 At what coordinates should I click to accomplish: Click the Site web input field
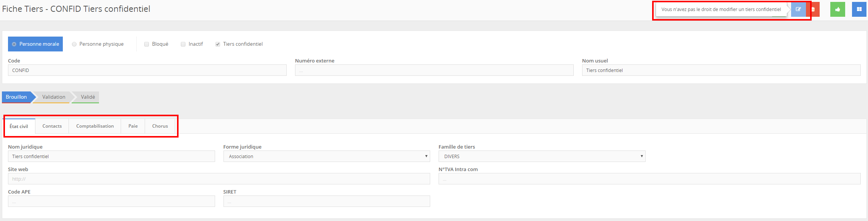(x=219, y=179)
